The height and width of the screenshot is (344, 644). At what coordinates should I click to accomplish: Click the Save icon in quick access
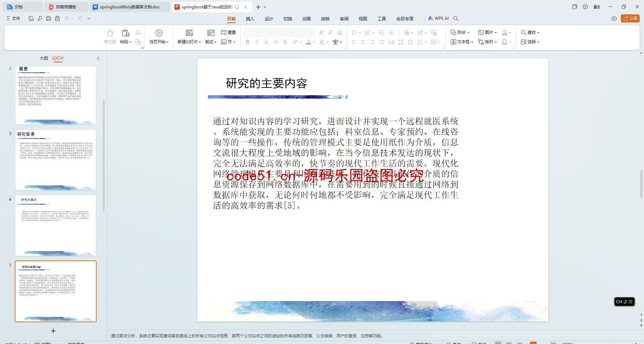click(31, 18)
